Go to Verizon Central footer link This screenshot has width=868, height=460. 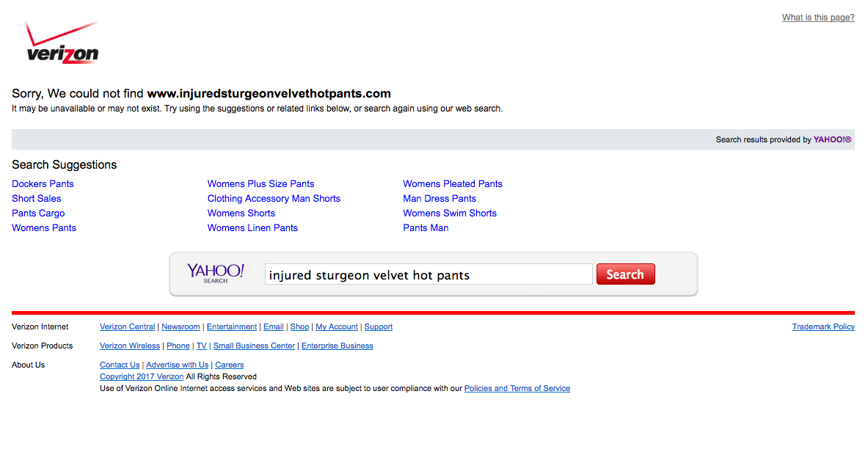tap(128, 327)
